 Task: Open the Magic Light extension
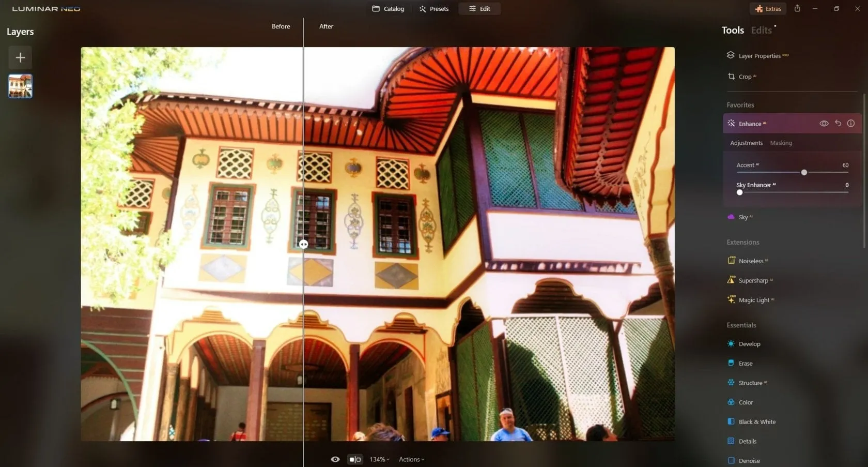click(x=753, y=300)
